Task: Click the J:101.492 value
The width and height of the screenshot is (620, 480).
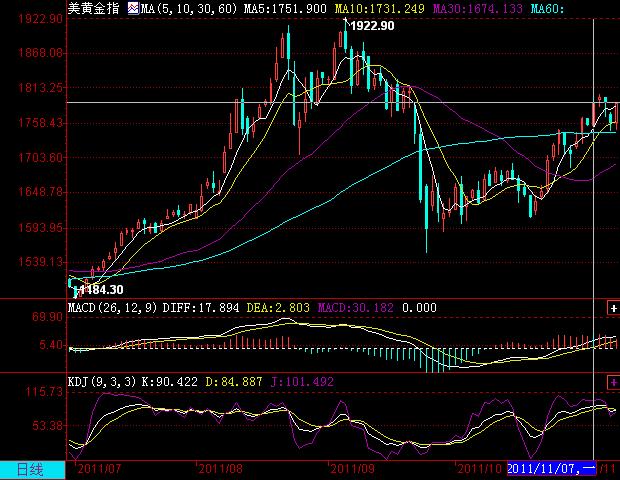Action: tap(302, 382)
